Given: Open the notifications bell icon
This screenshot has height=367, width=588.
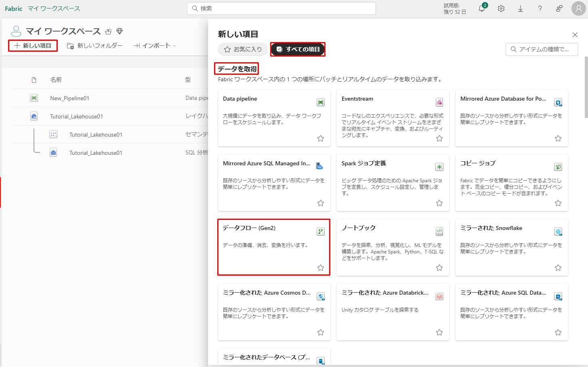Looking at the screenshot, I should 482,8.
